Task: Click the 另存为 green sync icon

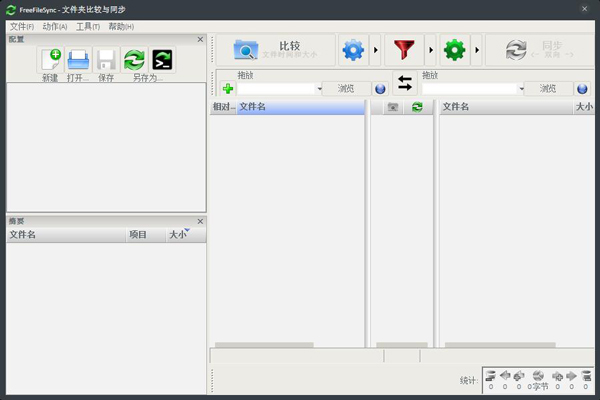Action: point(134,60)
